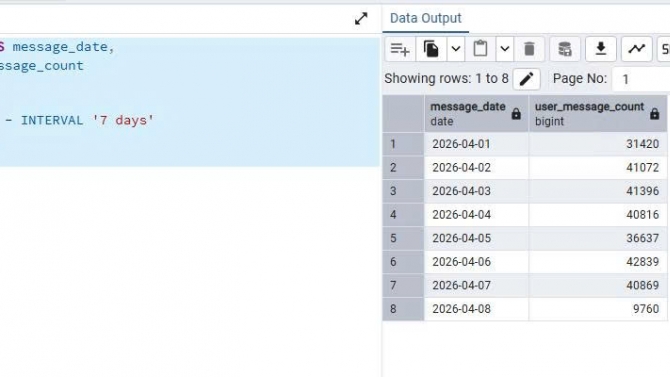The height and width of the screenshot is (377, 670).
Task: Click the 2026-04-08 date cell
Action: (x=476, y=309)
